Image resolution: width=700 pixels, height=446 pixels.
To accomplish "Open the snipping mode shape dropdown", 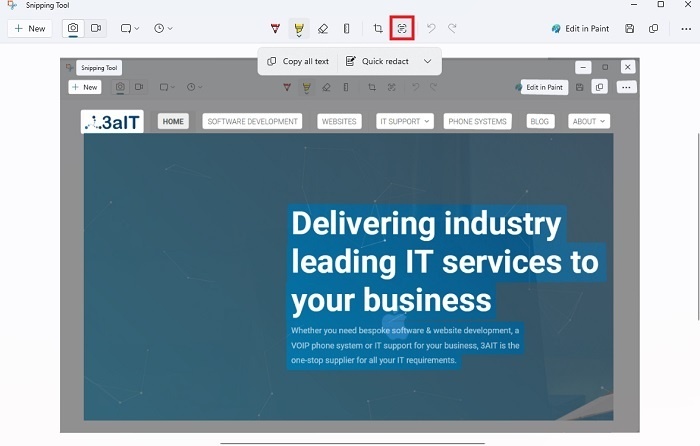I will tap(129, 29).
